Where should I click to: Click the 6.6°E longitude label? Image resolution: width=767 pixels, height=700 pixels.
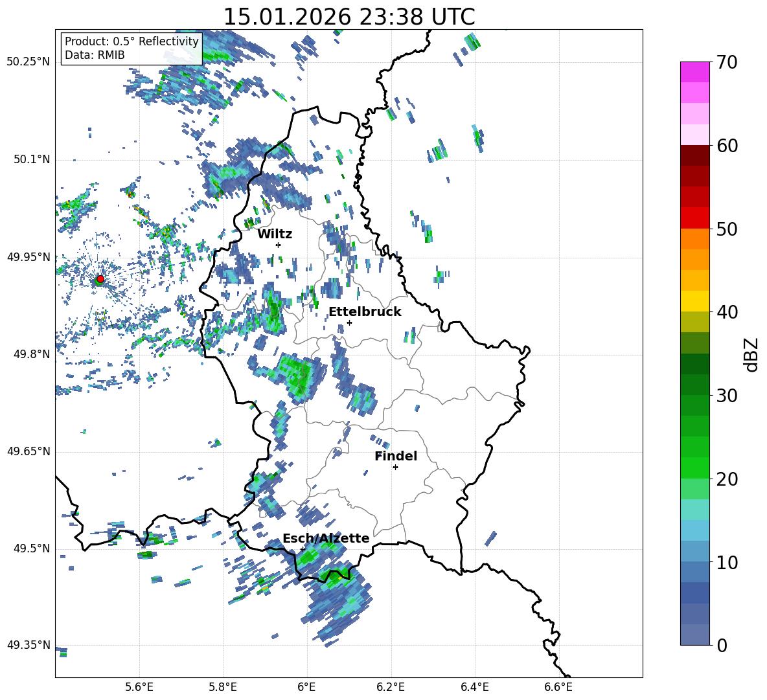coord(558,688)
